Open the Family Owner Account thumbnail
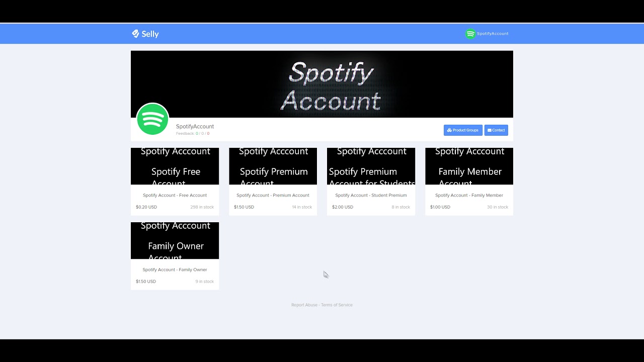This screenshot has height=362, width=644. (x=175, y=241)
